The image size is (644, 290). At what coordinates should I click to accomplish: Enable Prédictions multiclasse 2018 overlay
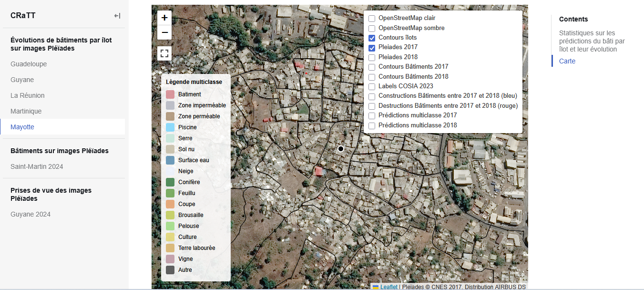[372, 125]
